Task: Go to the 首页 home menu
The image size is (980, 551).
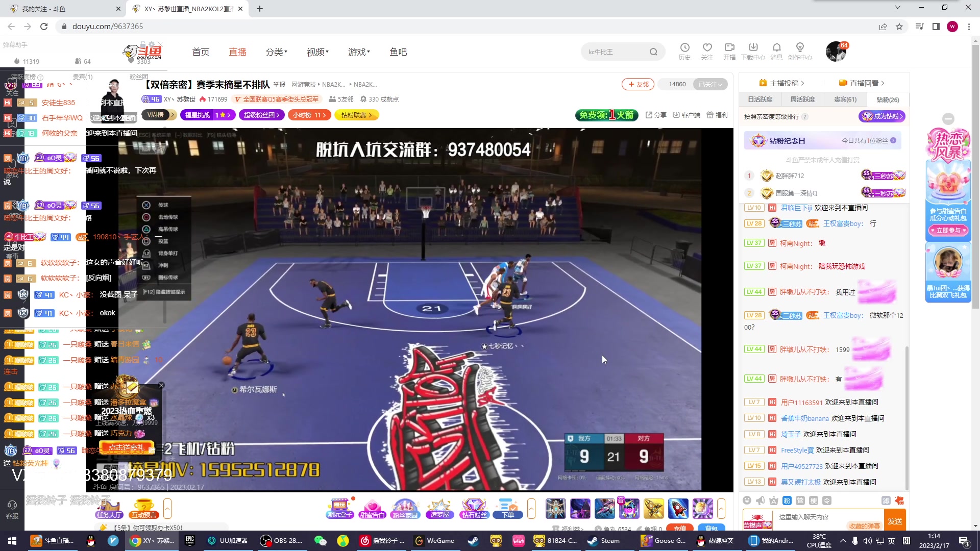Action: 201,52
